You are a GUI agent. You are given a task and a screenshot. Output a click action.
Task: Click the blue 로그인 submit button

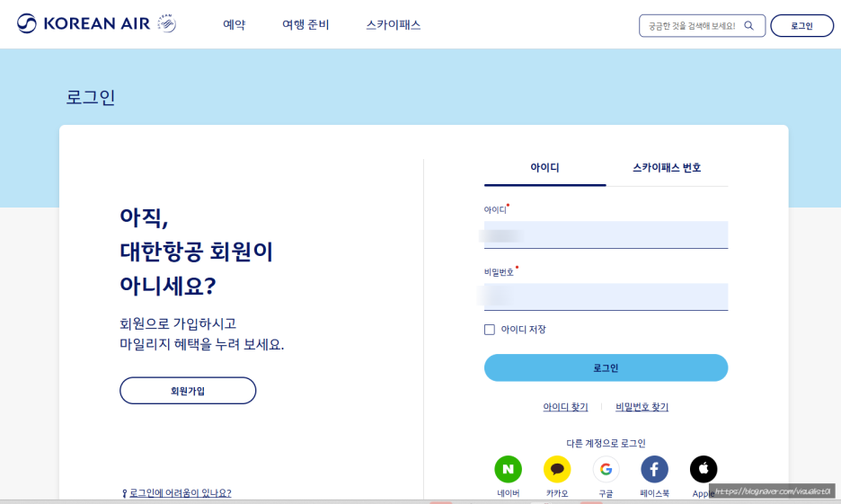tap(606, 367)
